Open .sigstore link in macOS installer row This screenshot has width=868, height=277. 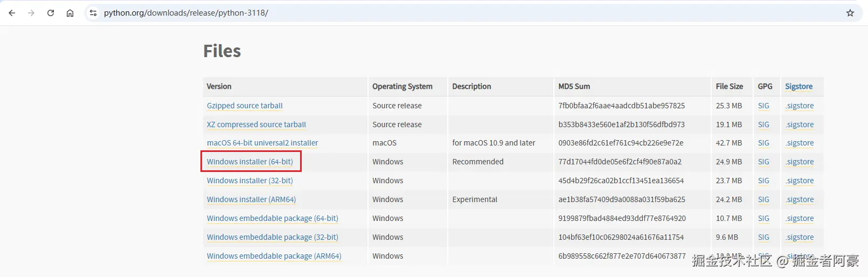800,143
